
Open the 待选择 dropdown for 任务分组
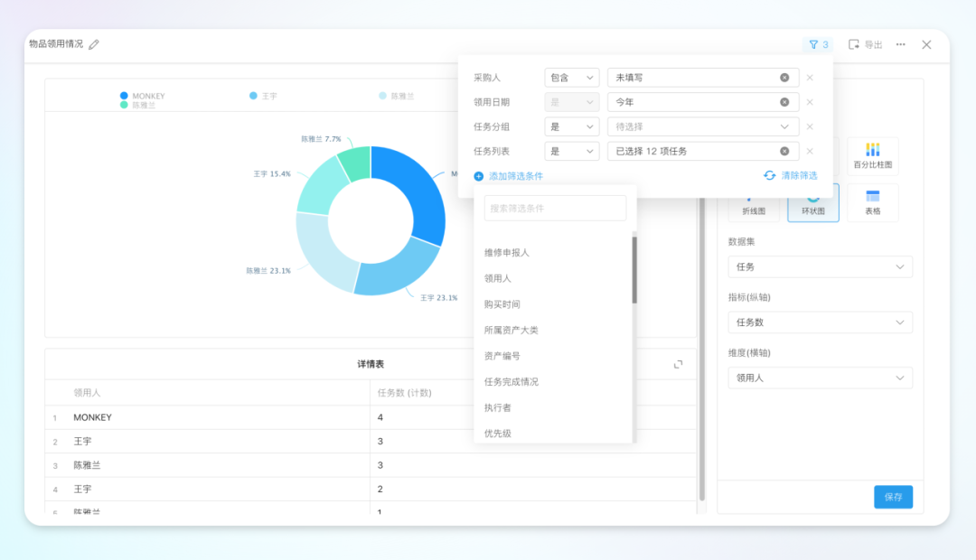pyautogui.click(x=703, y=126)
